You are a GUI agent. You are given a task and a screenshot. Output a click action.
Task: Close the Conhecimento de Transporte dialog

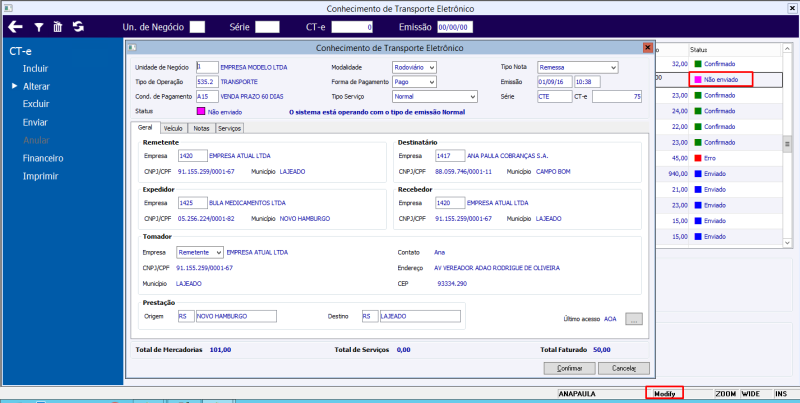point(647,47)
